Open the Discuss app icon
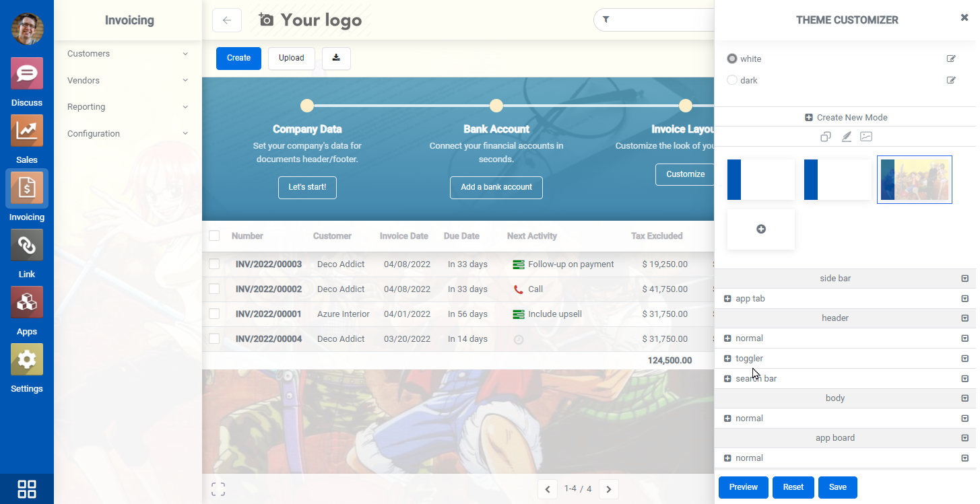This screenshot has height=504, width=980. 27,73
